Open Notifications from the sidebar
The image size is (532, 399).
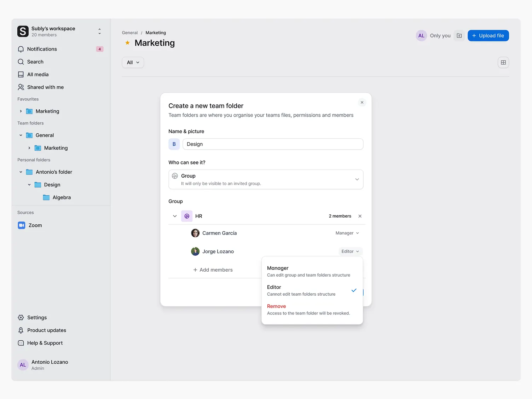[42, 49]
